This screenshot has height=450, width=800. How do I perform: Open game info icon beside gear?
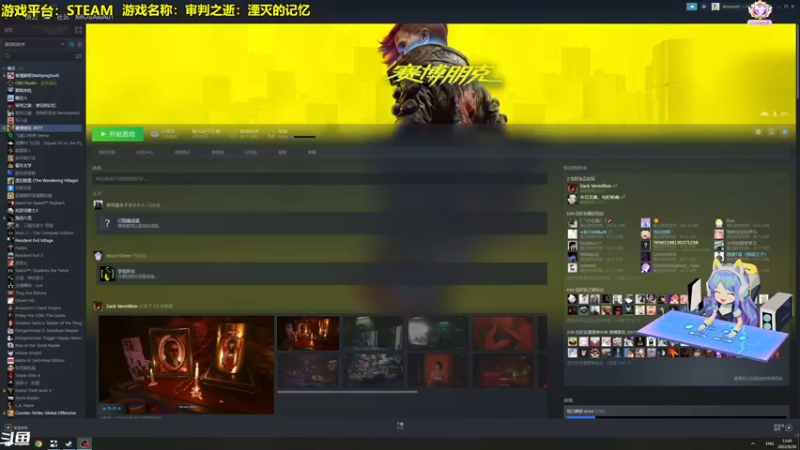point(771,132)
